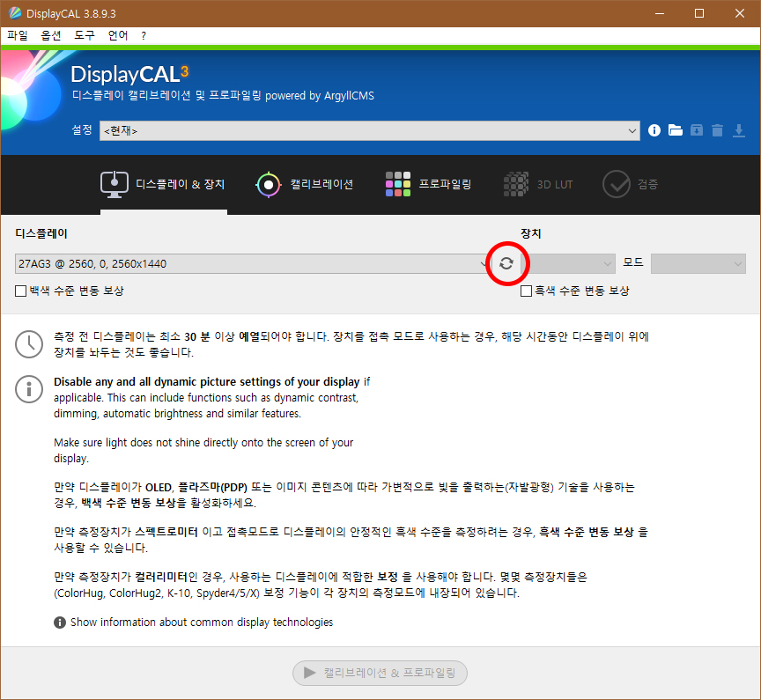Enable 백색 수준 변동 보상 checkbox
This screenshot has height=700, width=761.
click(20, 291)
